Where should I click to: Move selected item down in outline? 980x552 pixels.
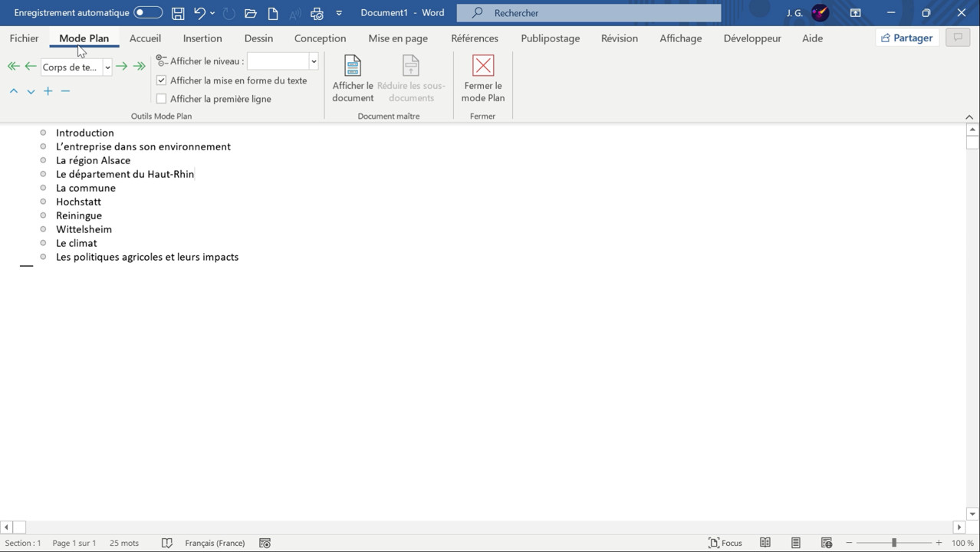(x=31, y=91)
